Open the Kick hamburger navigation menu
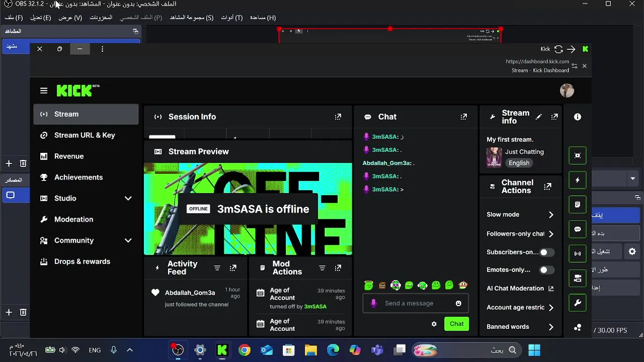The image size is (644, 362). (x=44, y=90)
